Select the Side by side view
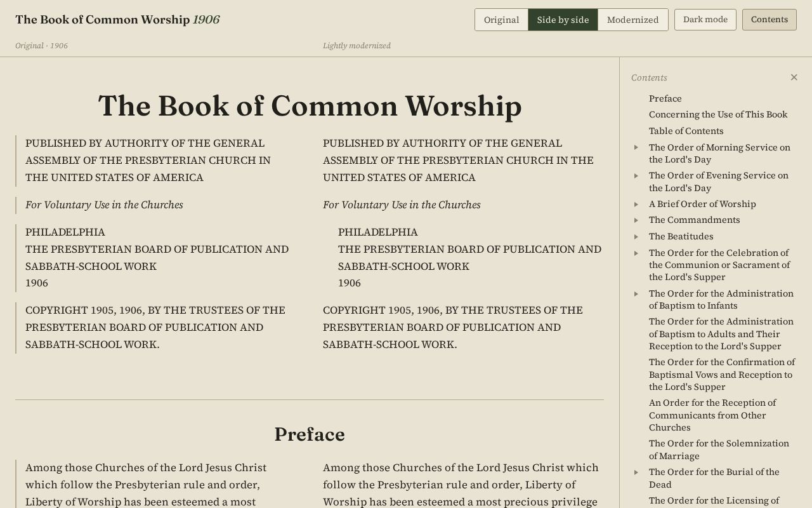 [563, 20]
